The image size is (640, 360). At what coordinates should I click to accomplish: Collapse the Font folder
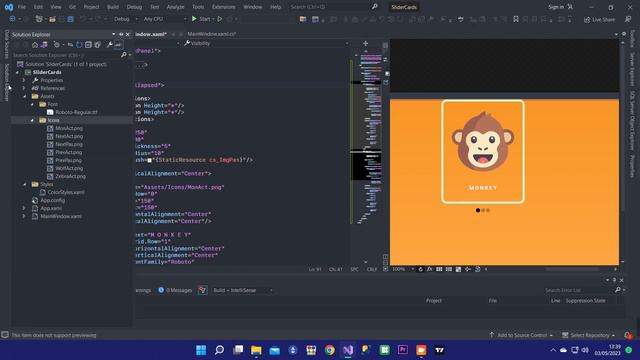pos(32,104)
